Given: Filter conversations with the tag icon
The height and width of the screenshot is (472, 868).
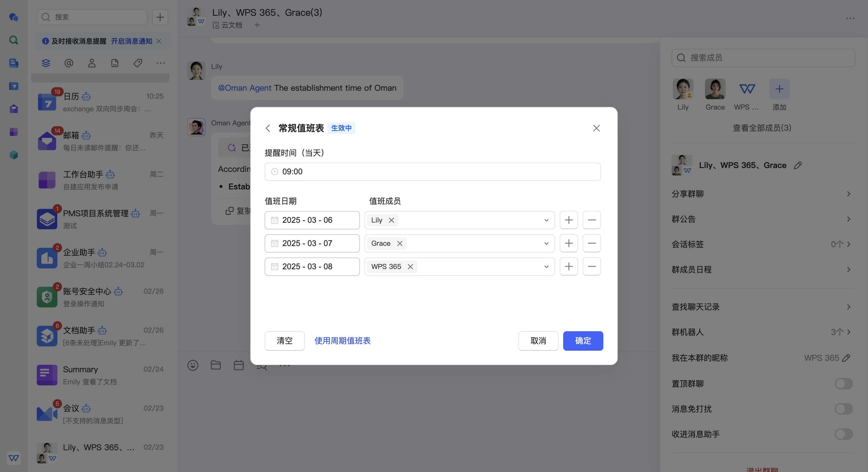Looking at the screenshot, I should (x=137, y=63).
